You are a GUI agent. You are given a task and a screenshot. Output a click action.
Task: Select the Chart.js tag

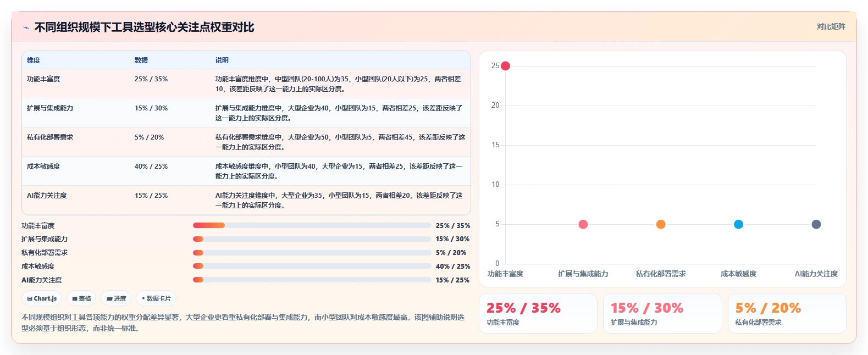[x=42, y=298]
